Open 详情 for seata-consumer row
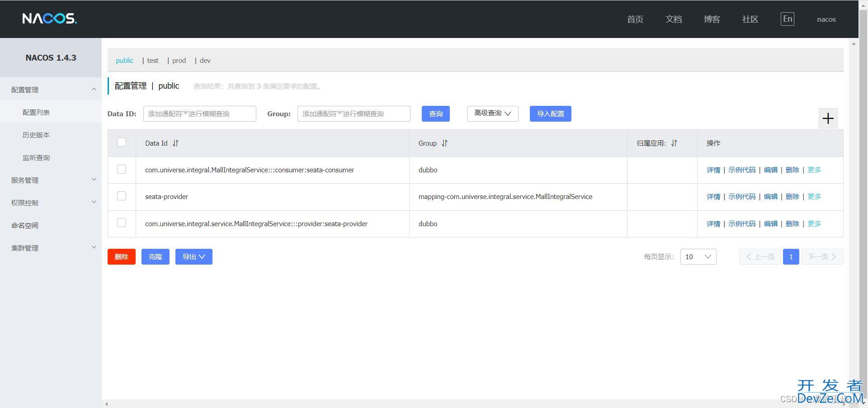 713,170
